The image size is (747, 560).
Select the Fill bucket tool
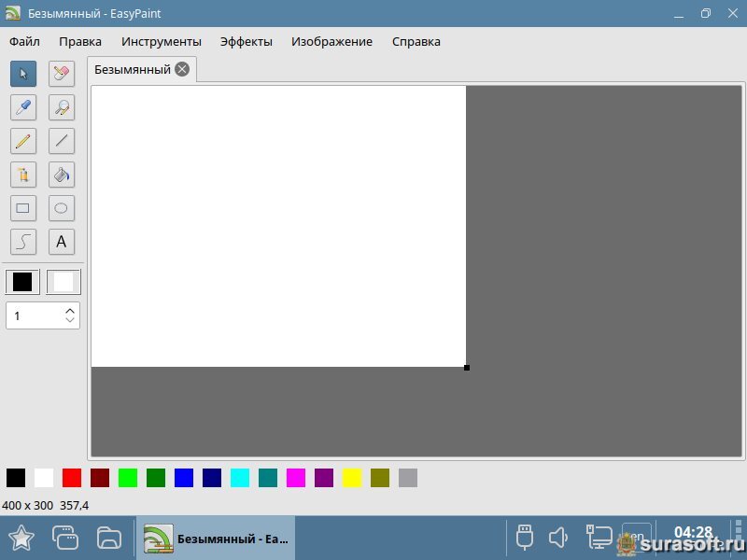(62, 175)
